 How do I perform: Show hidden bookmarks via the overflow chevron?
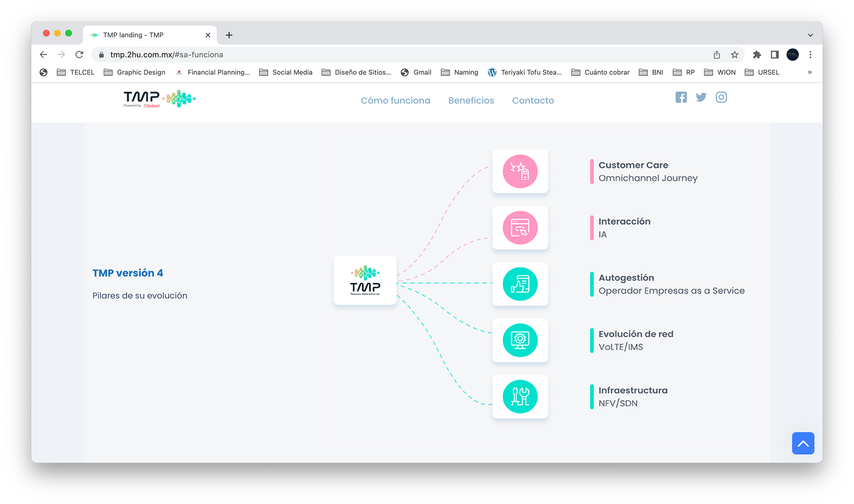pos(810,72)
